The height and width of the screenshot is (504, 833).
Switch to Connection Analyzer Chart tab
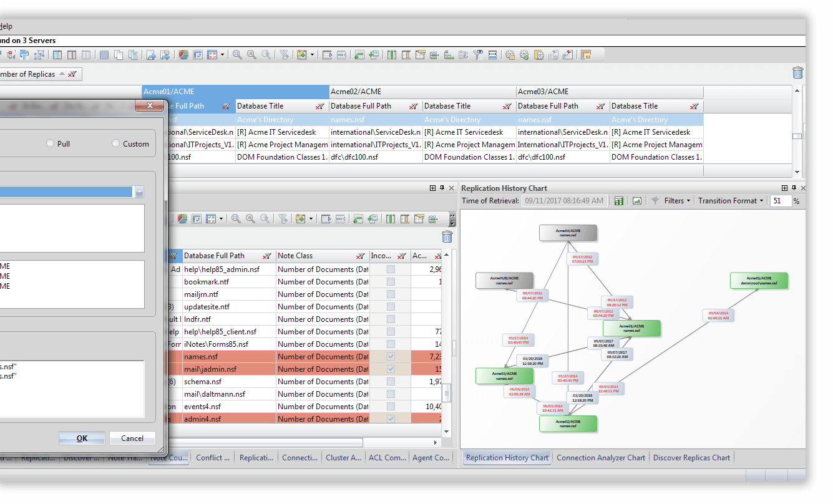point(600,458)
